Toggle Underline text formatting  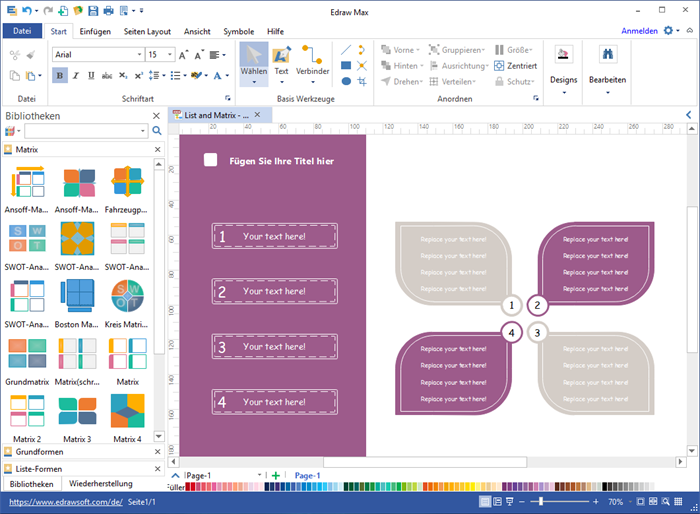pyautogui.click(x=93, y=74)
